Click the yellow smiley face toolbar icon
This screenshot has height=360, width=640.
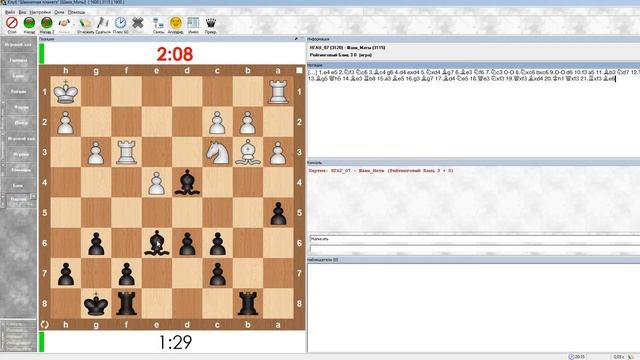pos(176,23)
